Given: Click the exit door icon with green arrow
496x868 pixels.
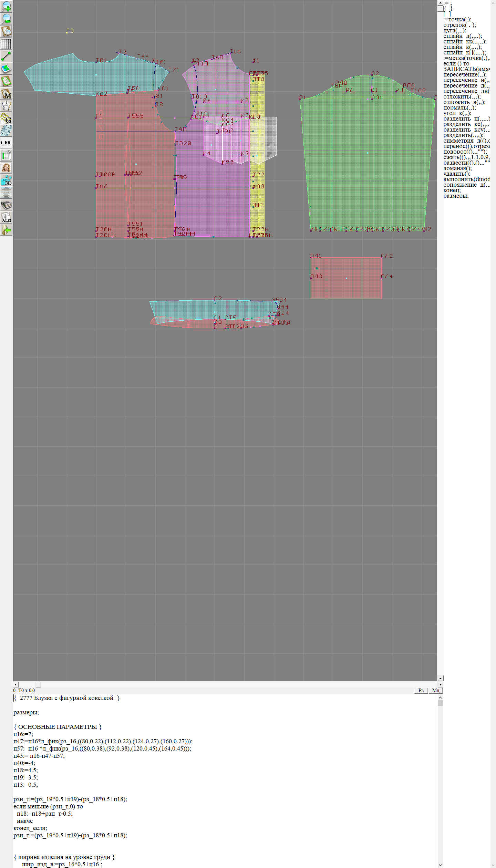Looking at the screenshot, I should pos(6,230).
